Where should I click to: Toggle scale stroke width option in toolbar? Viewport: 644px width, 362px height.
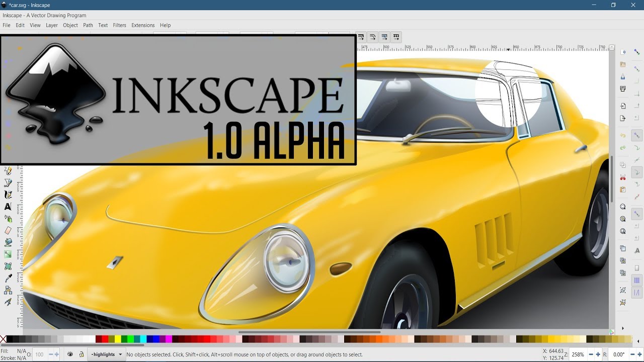(360, 37)
